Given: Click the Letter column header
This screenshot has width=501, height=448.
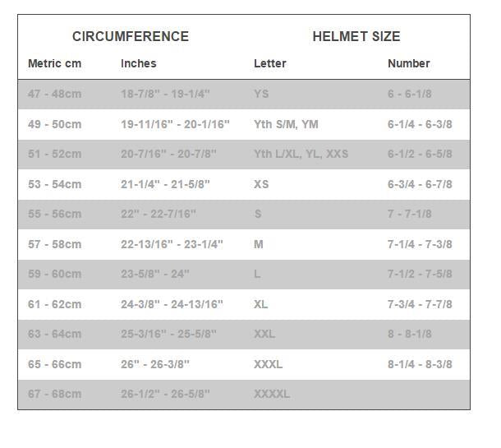Looking at the screenshot, I should click(x=269, y=63).
